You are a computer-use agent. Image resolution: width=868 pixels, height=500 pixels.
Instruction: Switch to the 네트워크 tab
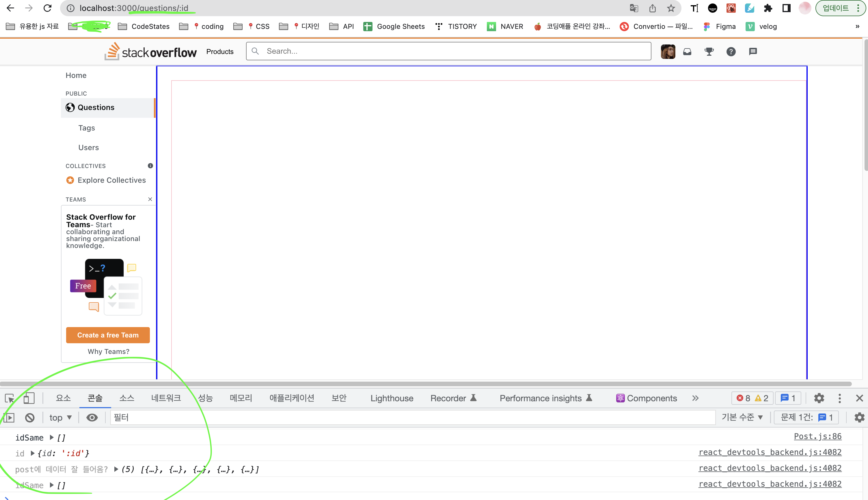[166, 398]
